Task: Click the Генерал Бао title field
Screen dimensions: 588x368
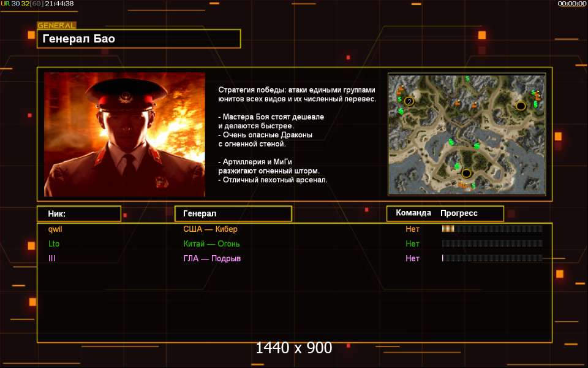Action: tap(139, 39)
